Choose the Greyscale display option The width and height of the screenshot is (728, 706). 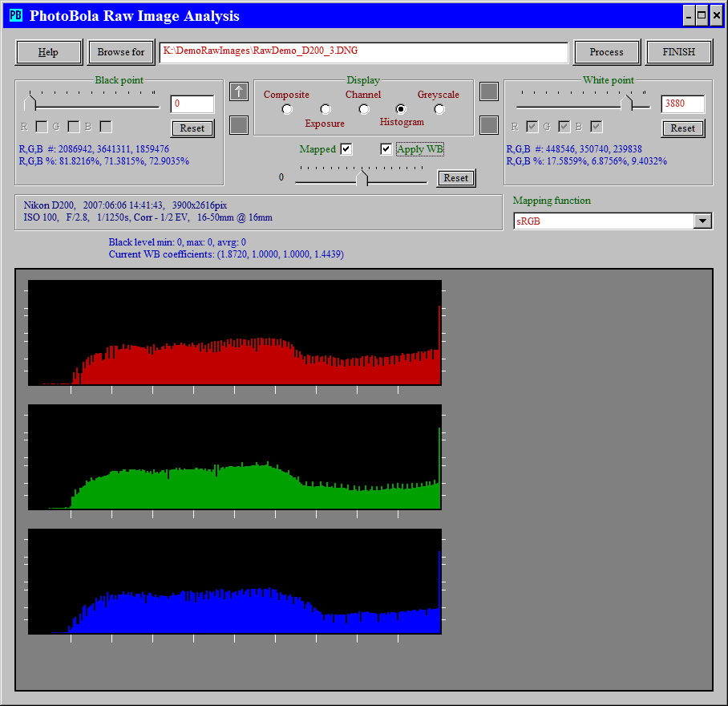coord(439,109)
